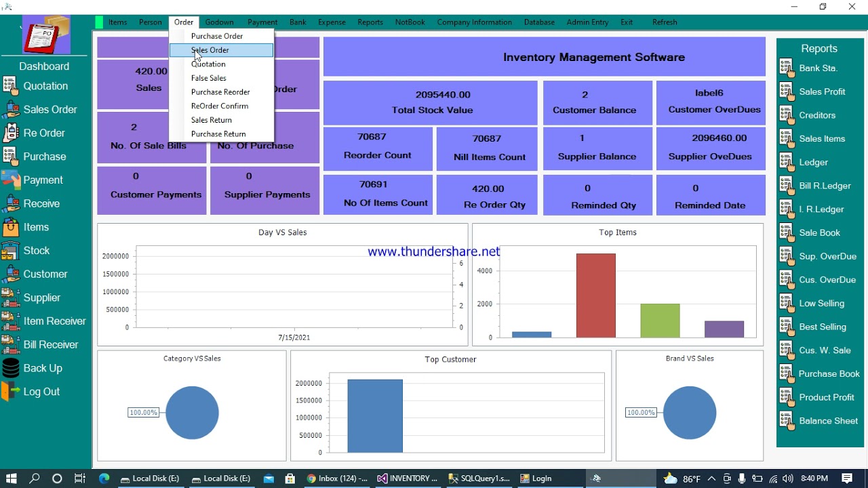Click Refresh in the menu bar
The image size is (868, 488).
point(665,22)
